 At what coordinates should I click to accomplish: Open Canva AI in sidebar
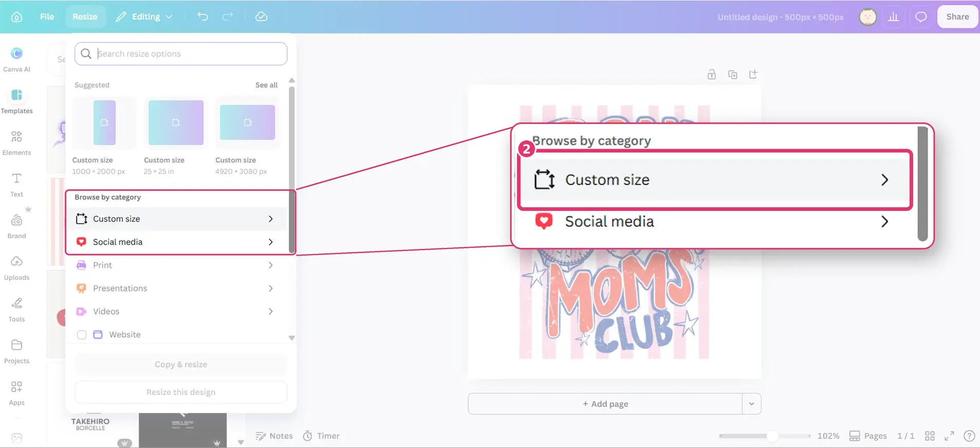pyautogui.click(x=16, y=59)
